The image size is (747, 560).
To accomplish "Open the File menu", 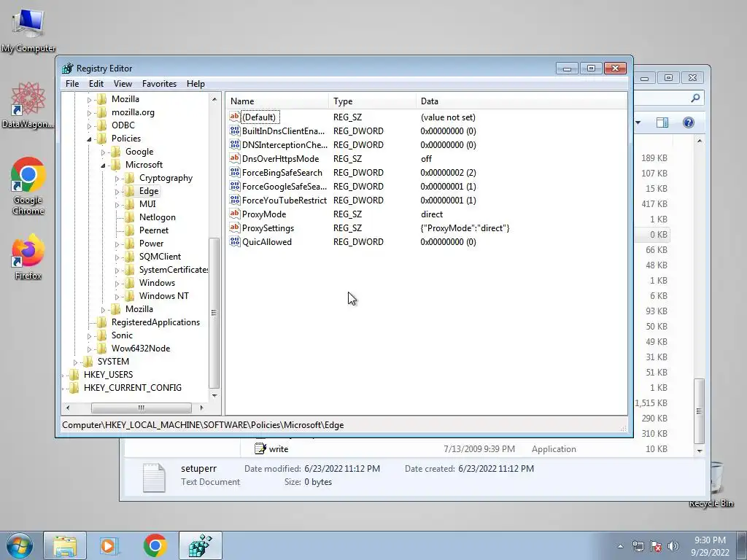I will [72, 84].
